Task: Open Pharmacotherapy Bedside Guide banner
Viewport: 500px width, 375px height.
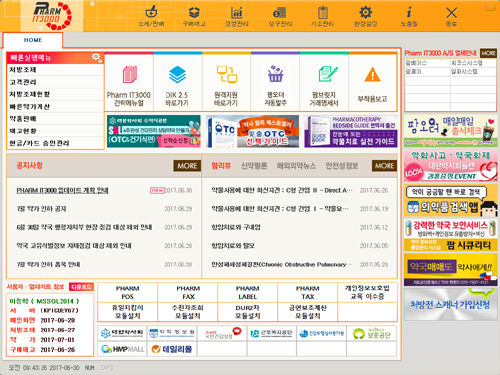Action: click(x=351, y=131)
